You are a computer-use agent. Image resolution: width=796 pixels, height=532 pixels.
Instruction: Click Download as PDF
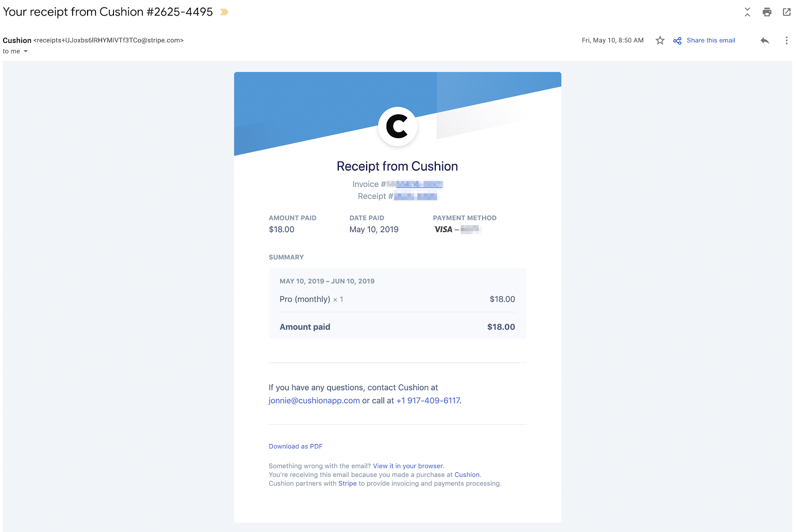pyautogui.click(x=296, y=446)
